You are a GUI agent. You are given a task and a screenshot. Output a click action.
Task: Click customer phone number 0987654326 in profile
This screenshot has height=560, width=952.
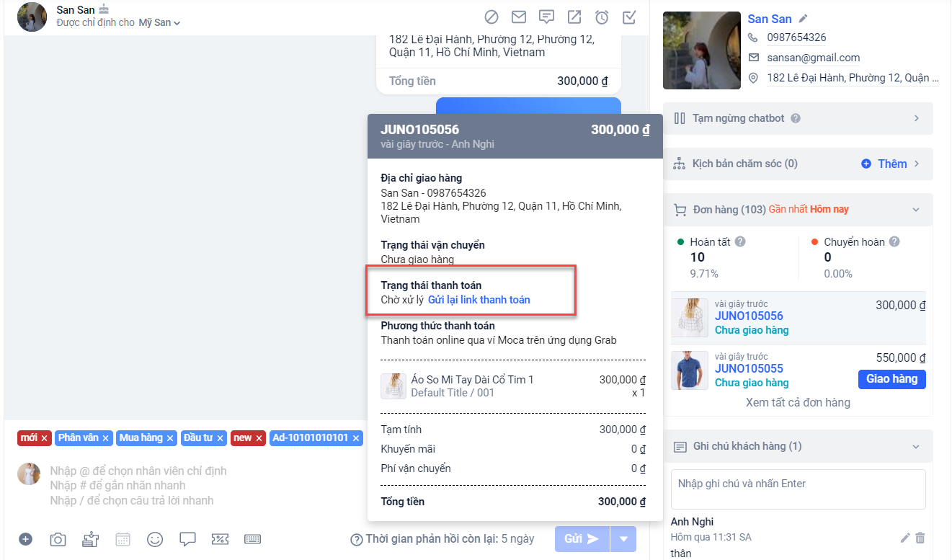[796, 37]
